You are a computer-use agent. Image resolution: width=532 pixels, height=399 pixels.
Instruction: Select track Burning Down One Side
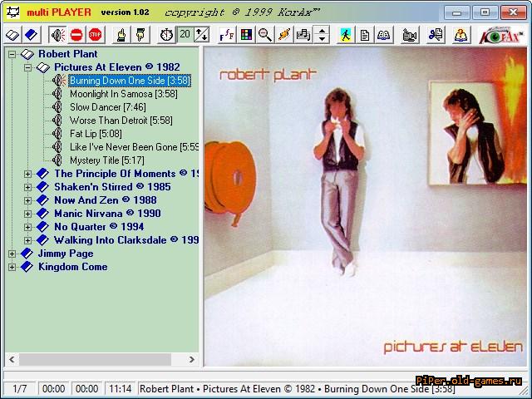tap(130, 81)
